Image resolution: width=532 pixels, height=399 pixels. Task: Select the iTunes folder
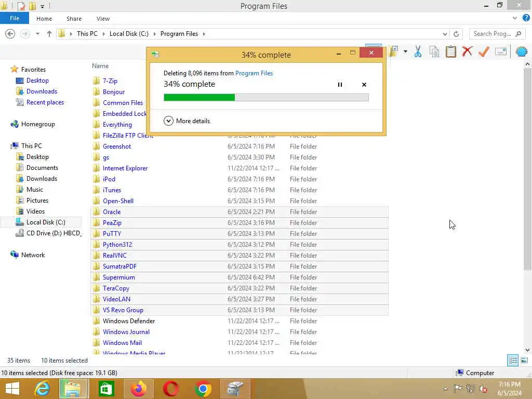[112, 190]
